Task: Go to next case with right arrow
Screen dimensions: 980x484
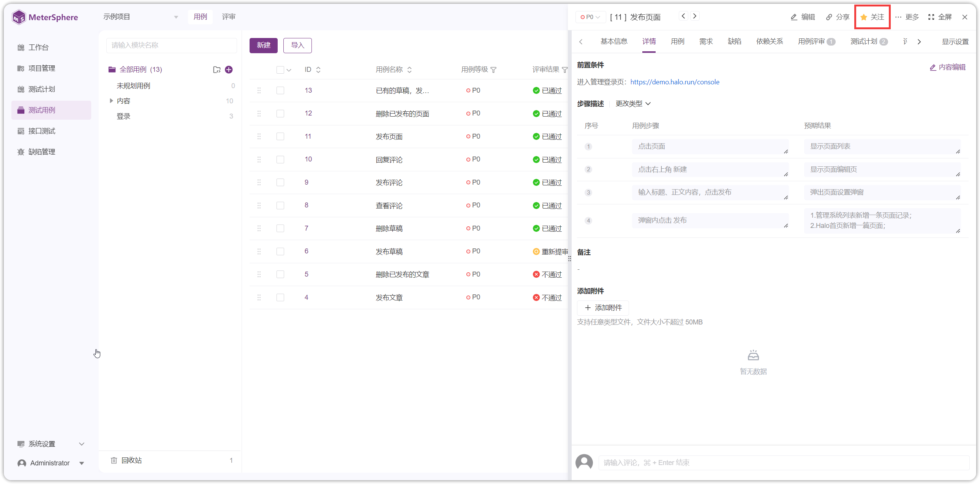Action: click(695, 16)
